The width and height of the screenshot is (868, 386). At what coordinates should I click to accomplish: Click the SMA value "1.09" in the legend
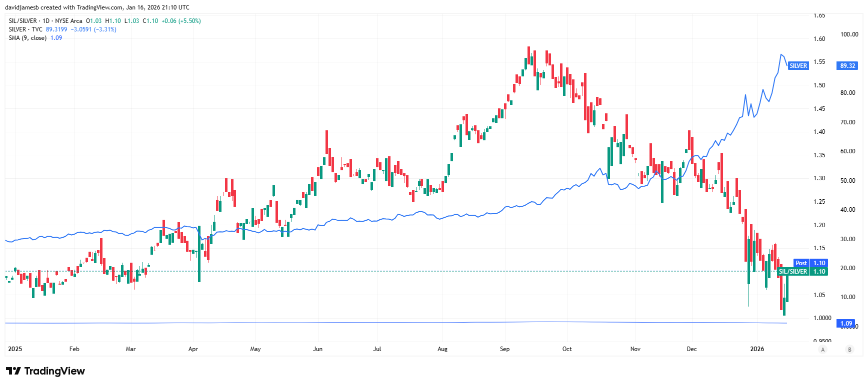point(56,38)
